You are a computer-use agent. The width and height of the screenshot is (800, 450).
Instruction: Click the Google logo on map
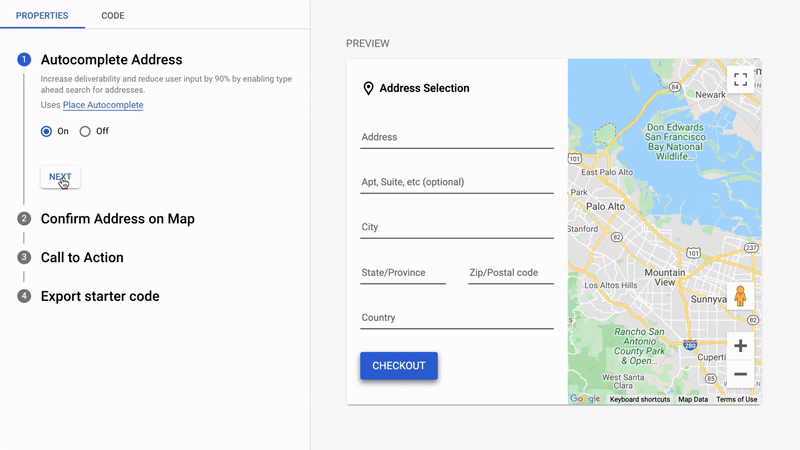[585, 399]
